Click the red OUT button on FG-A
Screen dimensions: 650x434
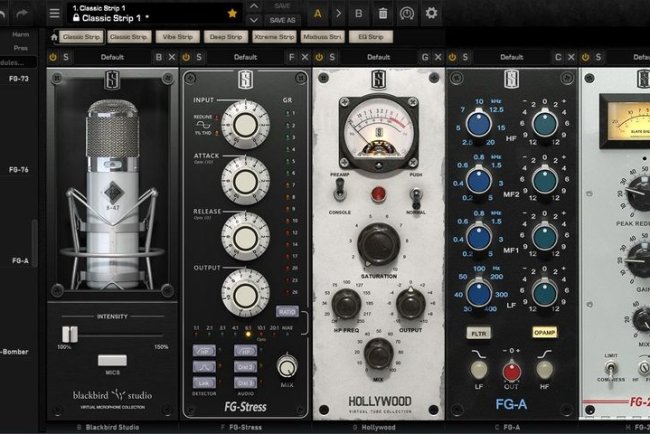(x=512, y=371)
